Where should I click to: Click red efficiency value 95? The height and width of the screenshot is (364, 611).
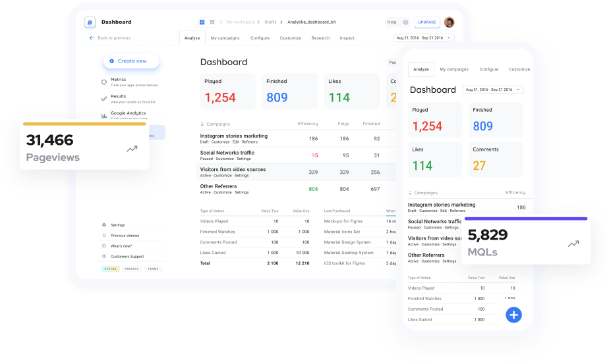[315, 155]
